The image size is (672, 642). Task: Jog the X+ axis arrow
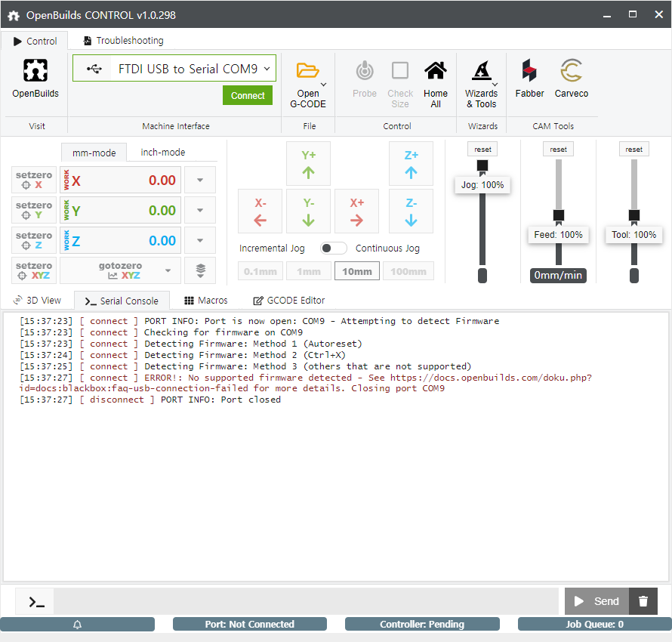click(x=356, y=211)
